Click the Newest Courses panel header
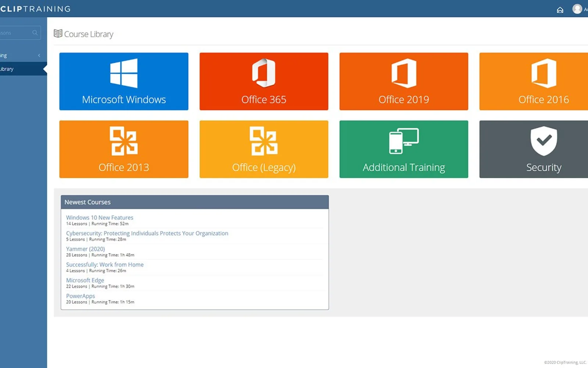Viewport: 588px width, 368px height. 195,202
